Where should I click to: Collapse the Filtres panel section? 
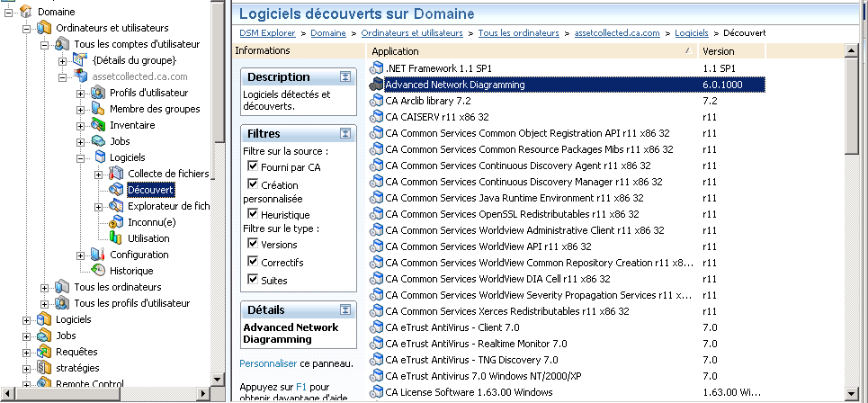[345, 134]
